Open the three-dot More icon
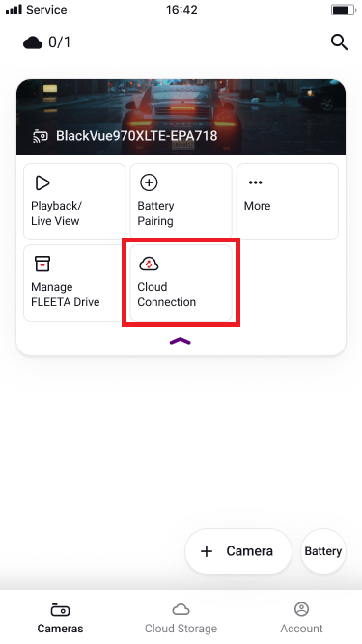Viewport: 362px width, 644px height. click(x=255, y=182)
